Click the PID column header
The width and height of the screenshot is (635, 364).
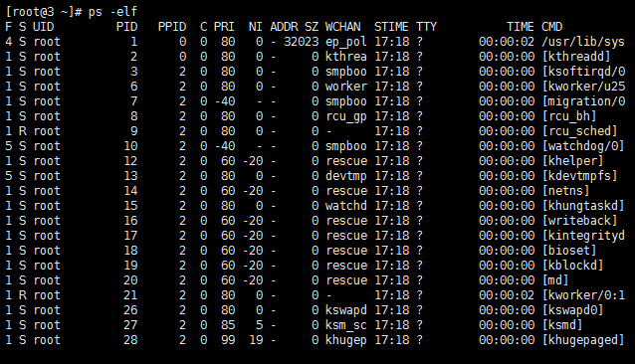tap(126, 27)
